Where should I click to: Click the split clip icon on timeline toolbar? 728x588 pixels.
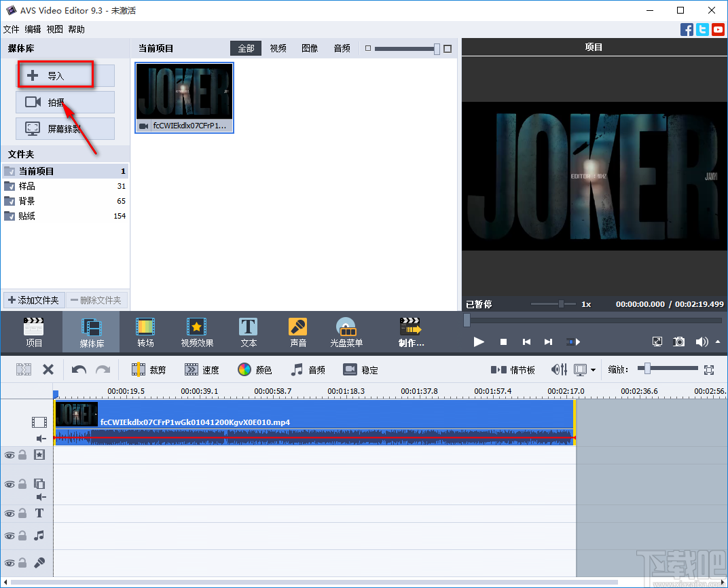[24, 369]
